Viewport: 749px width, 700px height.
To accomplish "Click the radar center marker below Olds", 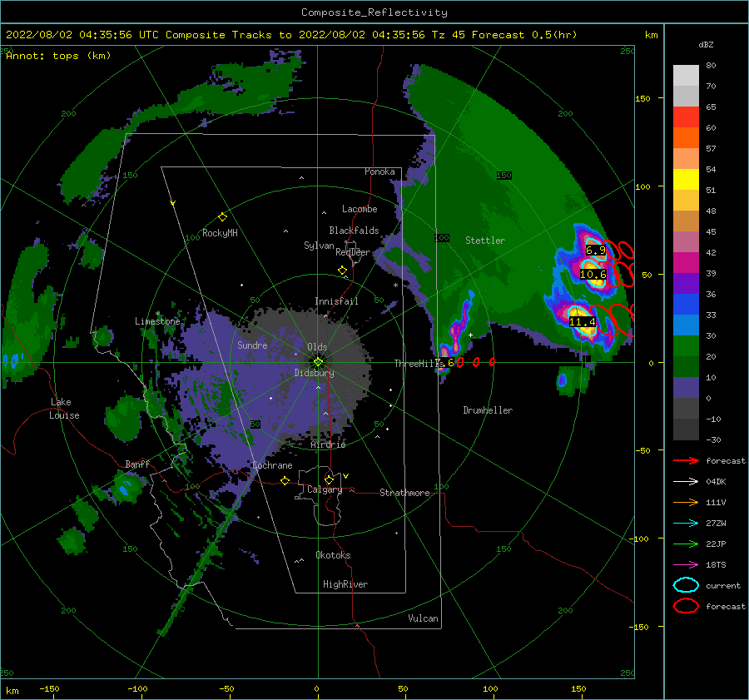I will pyautogui.click(x=318, y=362).
